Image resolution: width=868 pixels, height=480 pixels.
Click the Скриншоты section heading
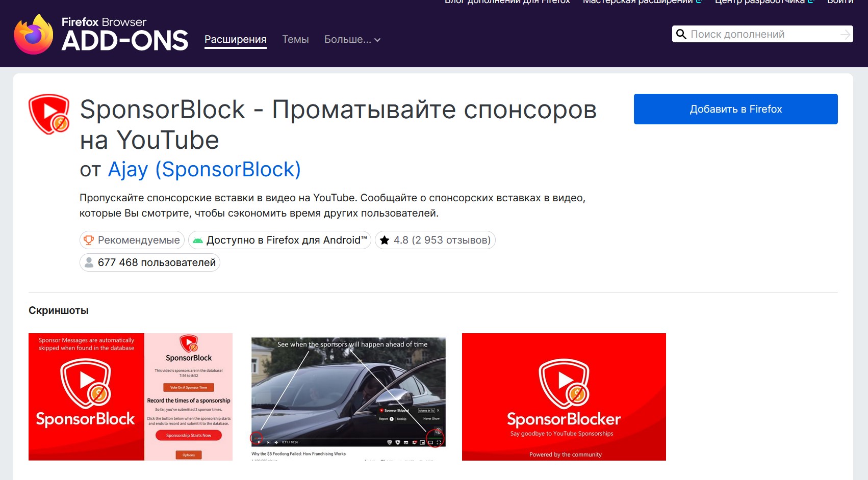(59, 310)
